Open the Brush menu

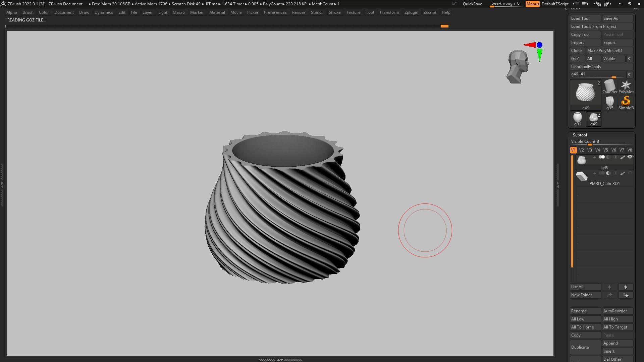point(28,12)
